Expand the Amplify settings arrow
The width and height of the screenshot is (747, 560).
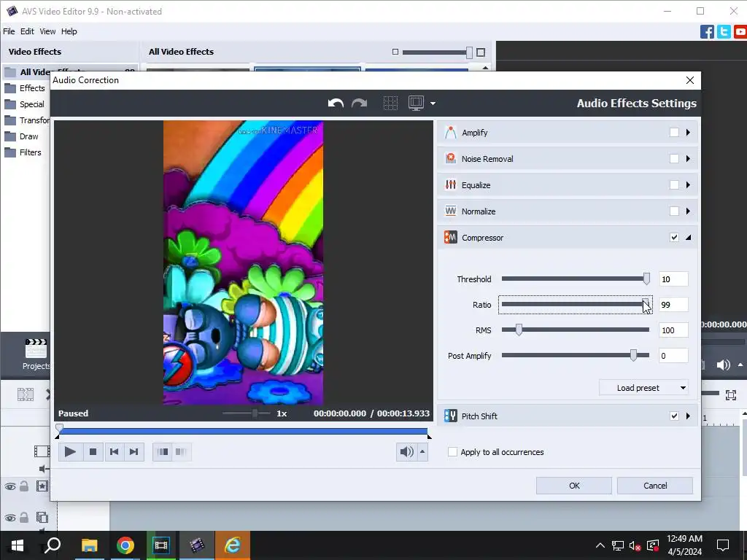point(688,133)
